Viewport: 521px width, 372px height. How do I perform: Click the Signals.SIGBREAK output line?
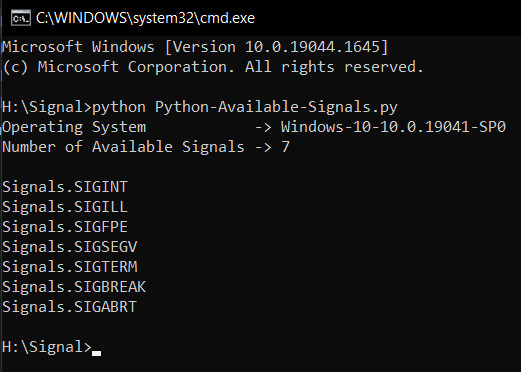click(74, 287)
